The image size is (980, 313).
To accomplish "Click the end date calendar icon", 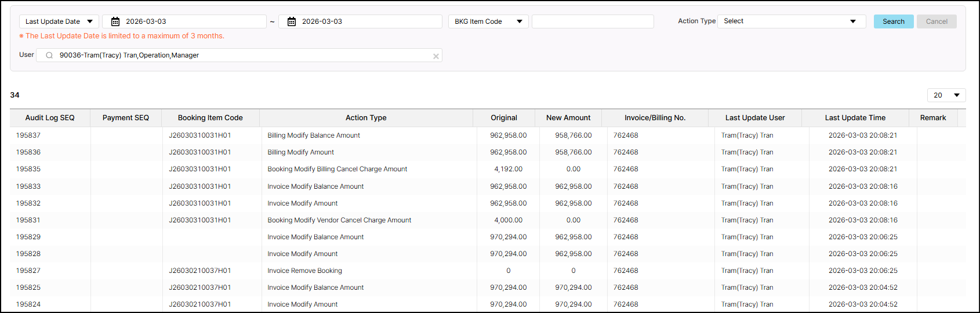I will (x=292, y=21).
